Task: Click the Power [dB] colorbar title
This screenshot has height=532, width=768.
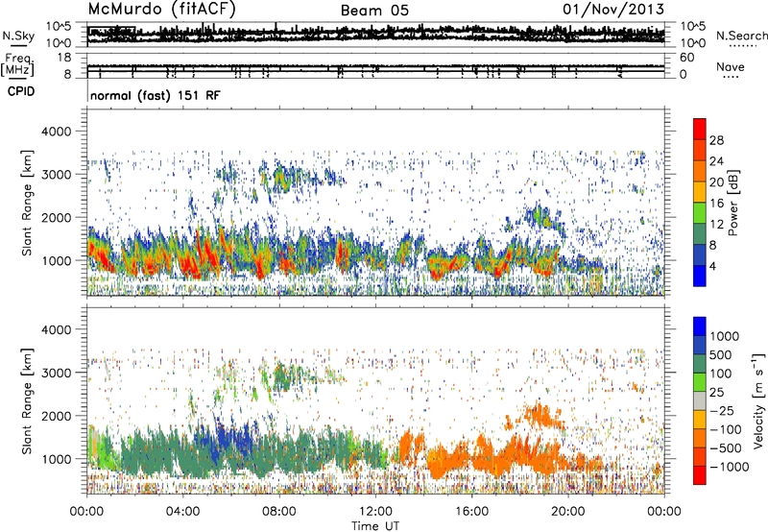Action: (732, 203)
